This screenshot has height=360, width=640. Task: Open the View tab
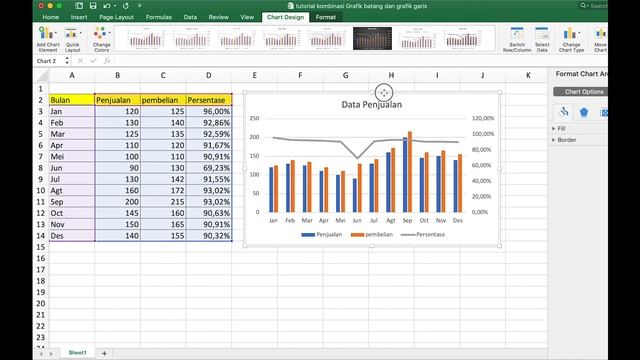(x=247, y=17)
